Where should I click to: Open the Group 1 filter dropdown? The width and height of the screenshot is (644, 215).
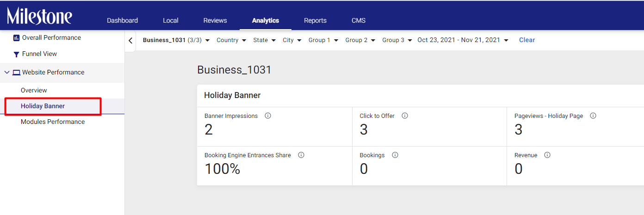(323, 40)
